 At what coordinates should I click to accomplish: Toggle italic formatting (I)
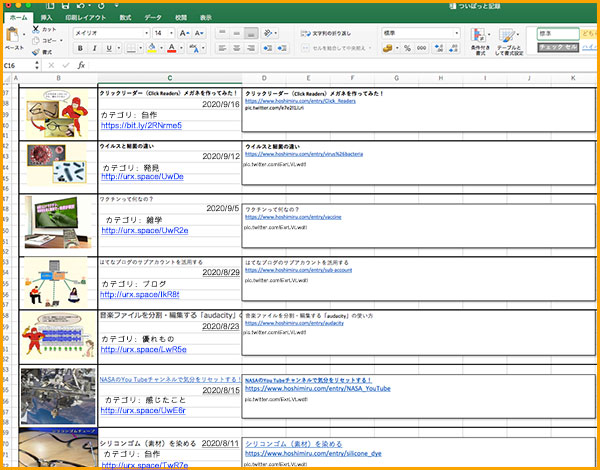[x=94, y=48]
